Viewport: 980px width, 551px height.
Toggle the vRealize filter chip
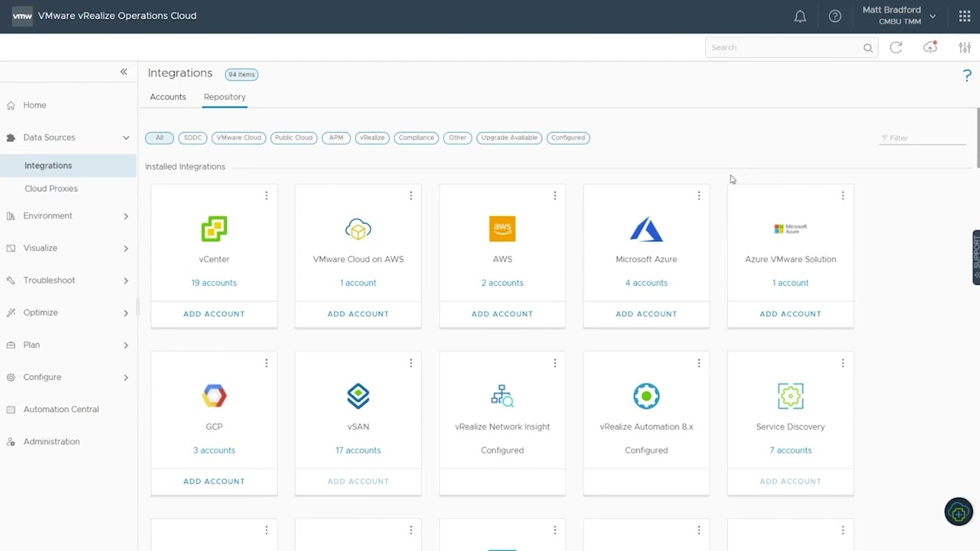coord(372,138)
